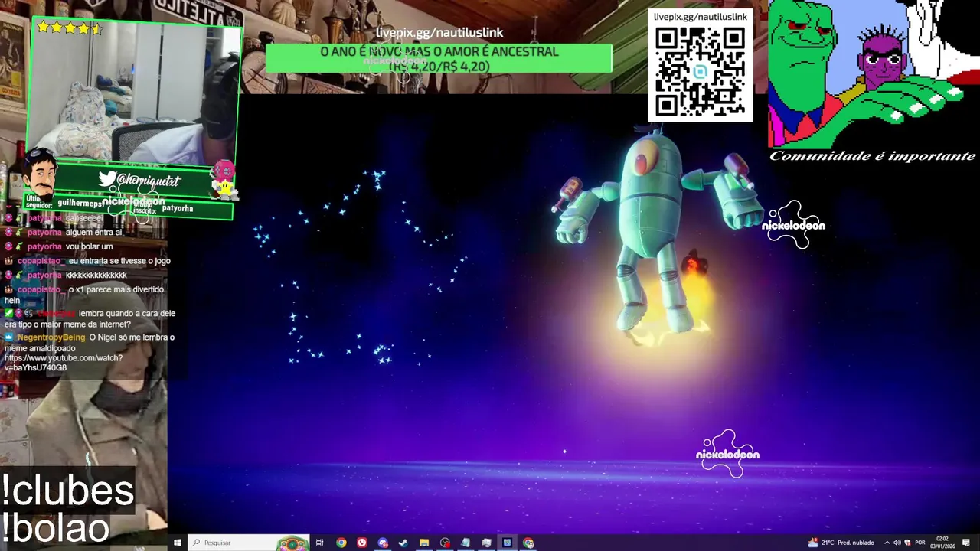Switch to OBS Studio in the taskbar

[445, 543]
